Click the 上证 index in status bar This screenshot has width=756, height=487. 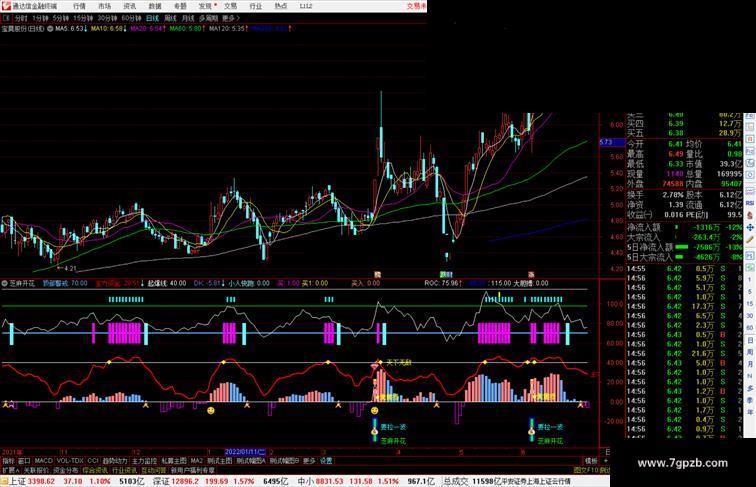pyautogui.click(x=18, y=481)
